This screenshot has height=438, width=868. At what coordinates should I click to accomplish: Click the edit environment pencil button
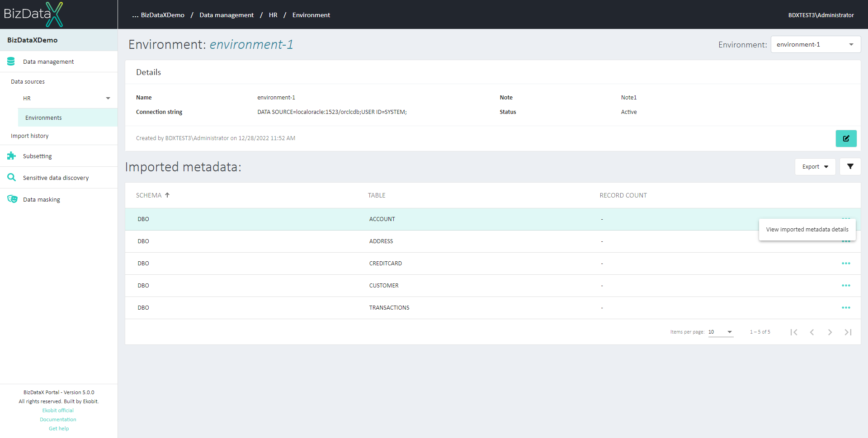click(x=846, y=138)
